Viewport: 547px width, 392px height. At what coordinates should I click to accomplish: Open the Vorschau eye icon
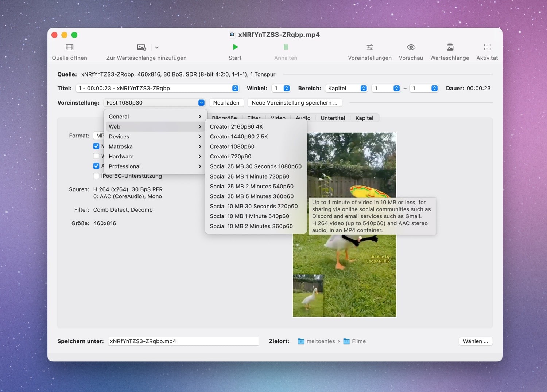(411, 47)
